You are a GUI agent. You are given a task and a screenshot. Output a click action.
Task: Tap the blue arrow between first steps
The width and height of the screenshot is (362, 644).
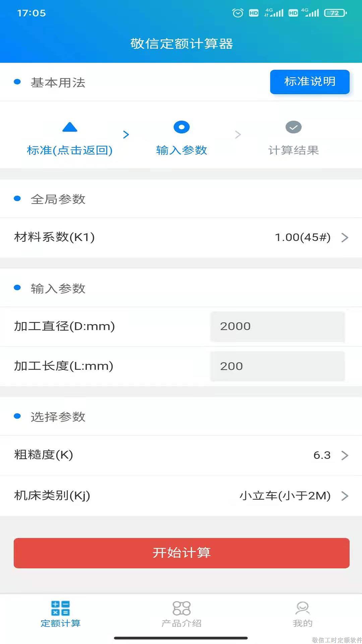pos(126,135)
